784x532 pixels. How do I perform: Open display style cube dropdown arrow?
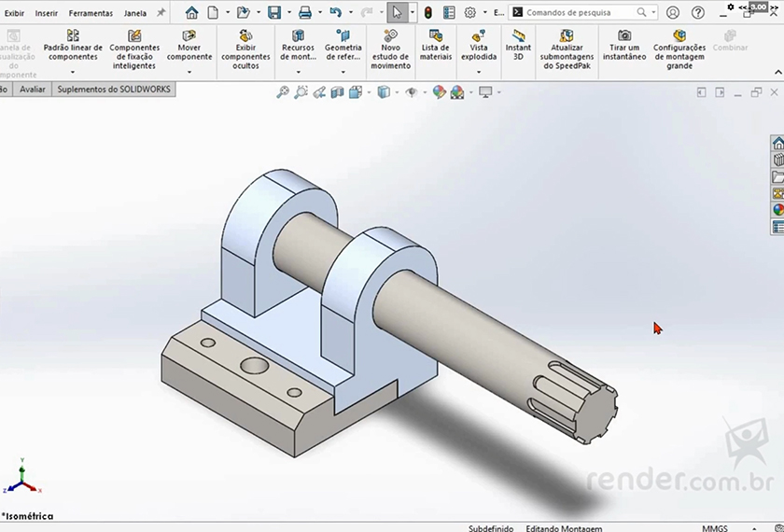[398, 92]
